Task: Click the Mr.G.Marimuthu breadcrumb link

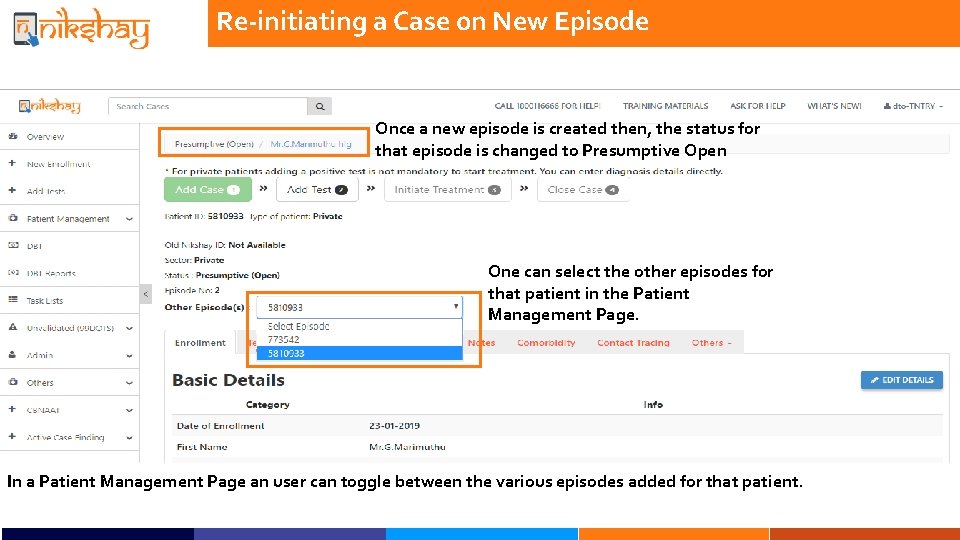Action: 311,144
